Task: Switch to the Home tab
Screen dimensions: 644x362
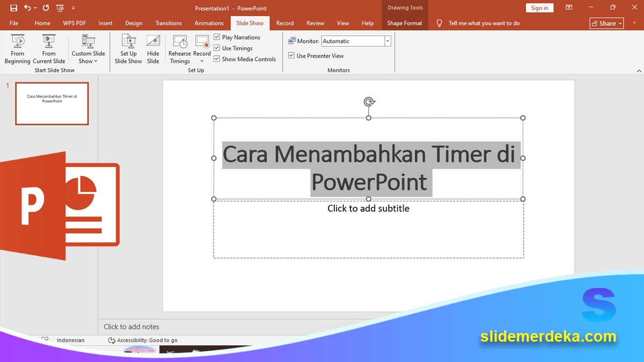Action: coord(42,23)
